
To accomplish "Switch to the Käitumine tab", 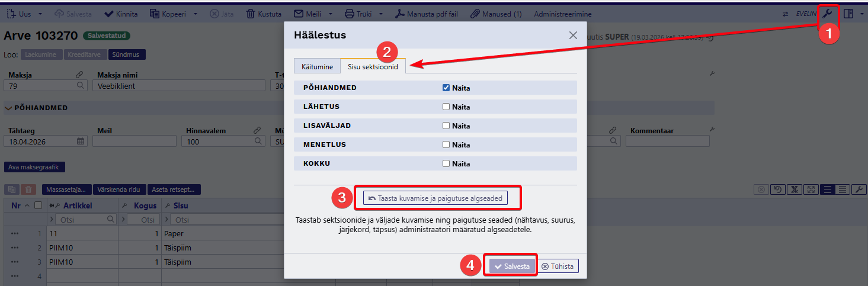I will [x=317, y=67].
